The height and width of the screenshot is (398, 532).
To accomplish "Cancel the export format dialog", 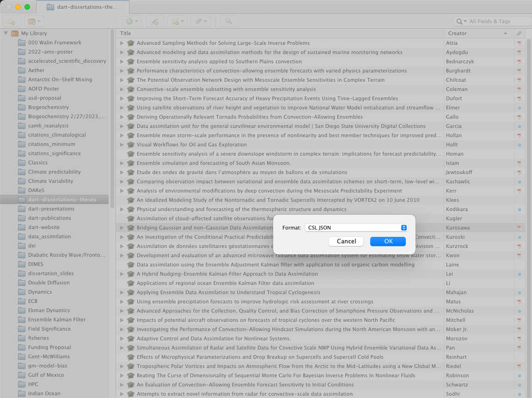I will [x=346, y=241].
